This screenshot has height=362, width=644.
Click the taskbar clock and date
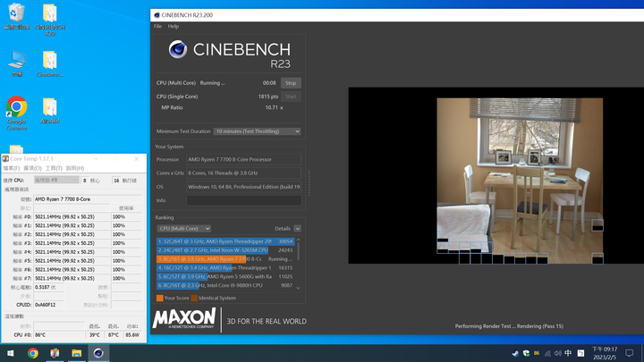point(605,353)
